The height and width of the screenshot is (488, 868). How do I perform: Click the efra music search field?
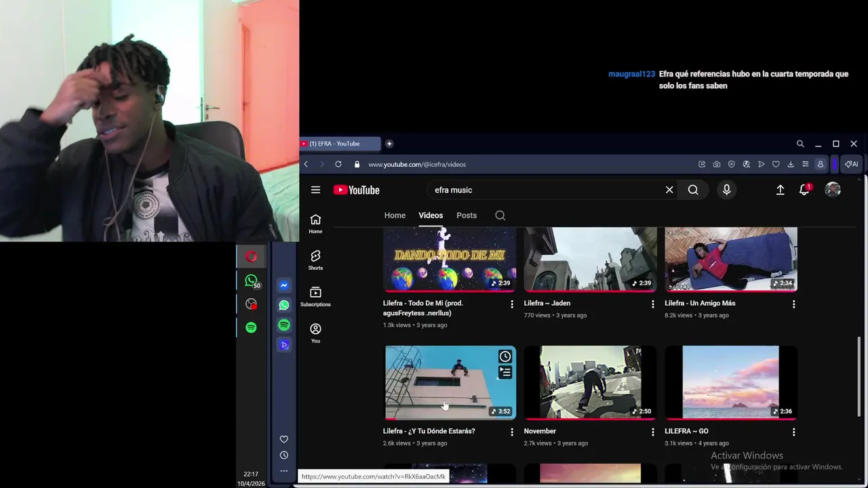(546, 190)
